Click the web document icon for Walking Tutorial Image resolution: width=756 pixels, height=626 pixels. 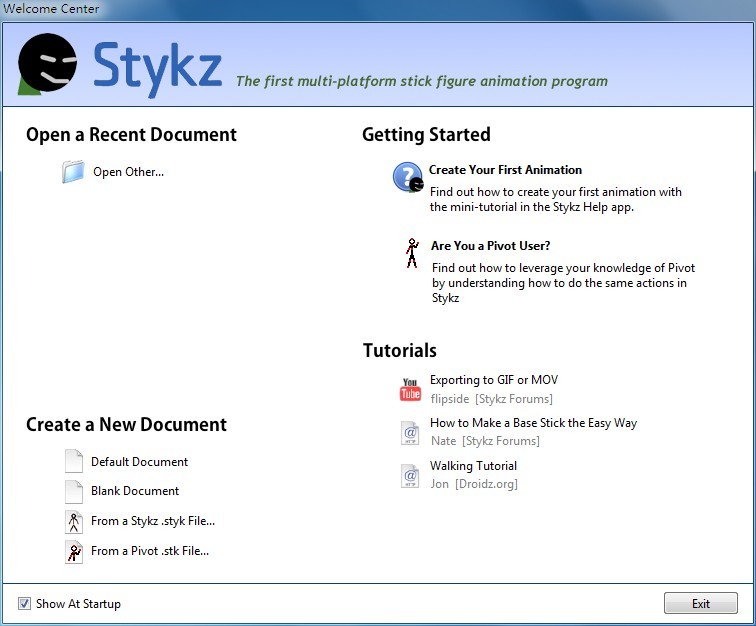410,475
